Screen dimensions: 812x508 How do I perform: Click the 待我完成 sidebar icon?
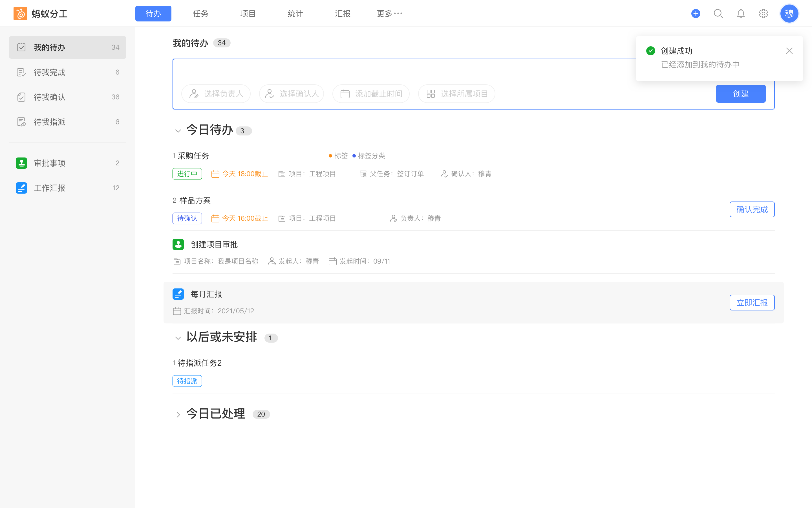pos(21,72)
